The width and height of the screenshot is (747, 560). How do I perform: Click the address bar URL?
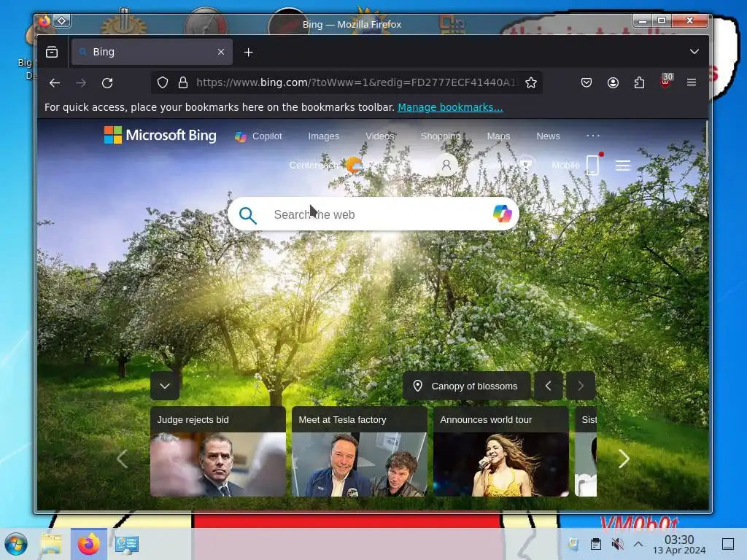click(x=357, y=82)
